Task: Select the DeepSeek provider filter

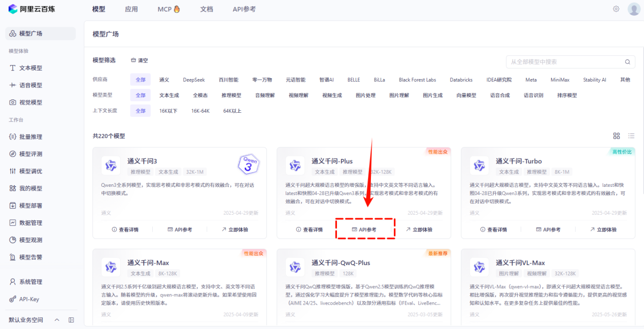Action: [x=194, y=80]
